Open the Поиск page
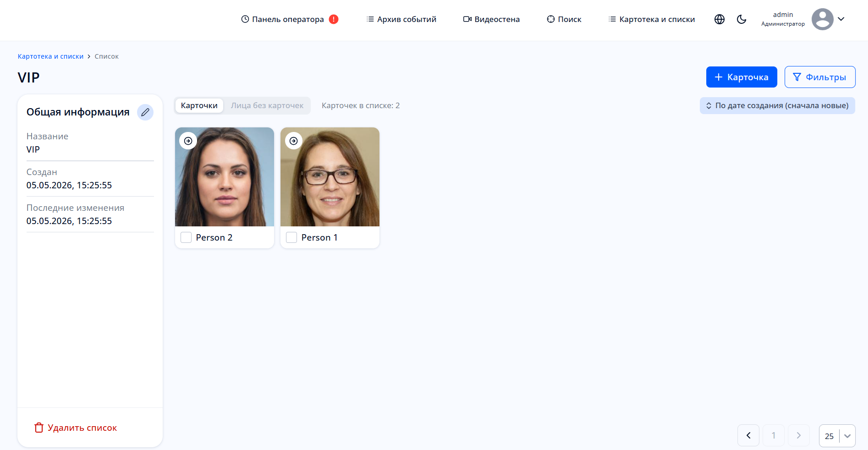 click(564, 19)
